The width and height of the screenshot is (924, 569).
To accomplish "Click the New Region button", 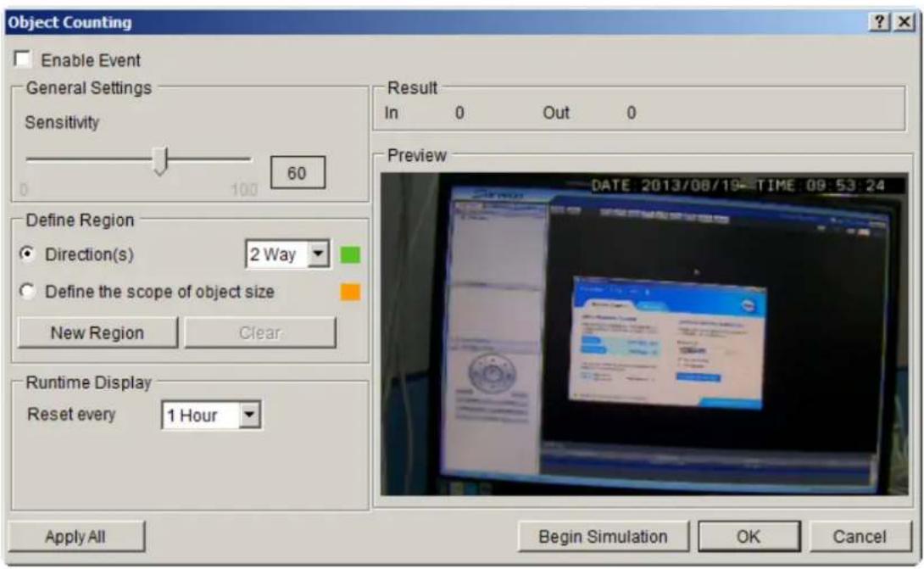I will click(x=97, y=332).
